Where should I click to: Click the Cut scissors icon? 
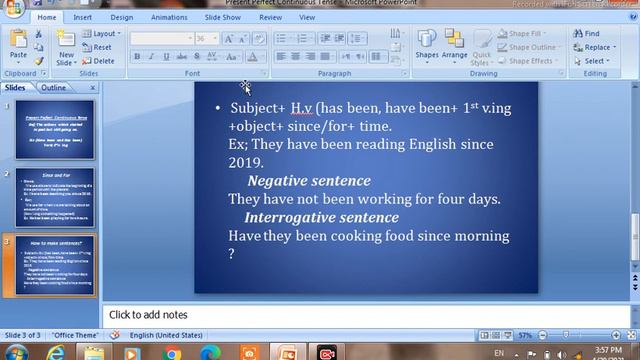39,34
